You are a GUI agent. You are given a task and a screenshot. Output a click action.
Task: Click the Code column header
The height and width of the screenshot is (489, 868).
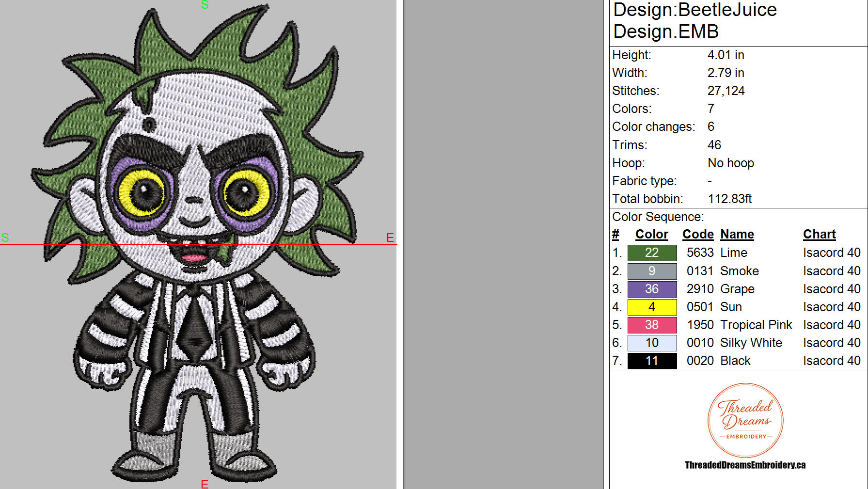(698, 235)
